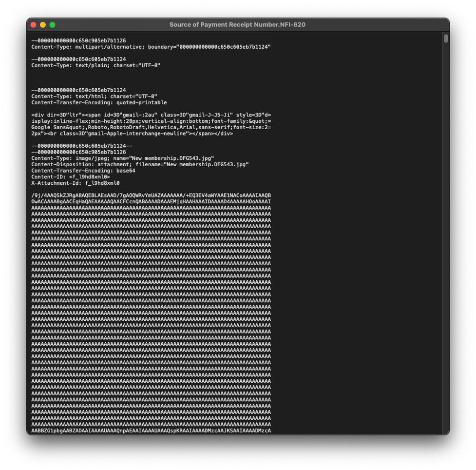Close the Source of Payment Receipt window

(x=34, y=25)
